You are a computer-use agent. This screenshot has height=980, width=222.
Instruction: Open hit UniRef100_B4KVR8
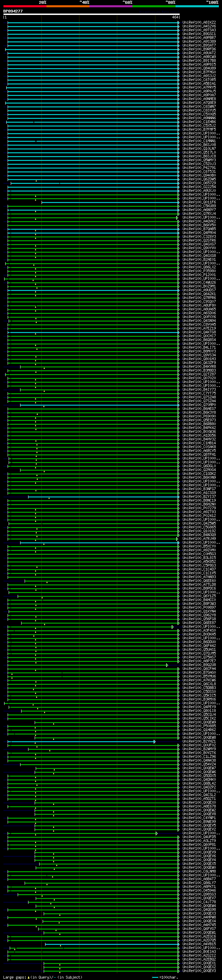coord(199,367)
